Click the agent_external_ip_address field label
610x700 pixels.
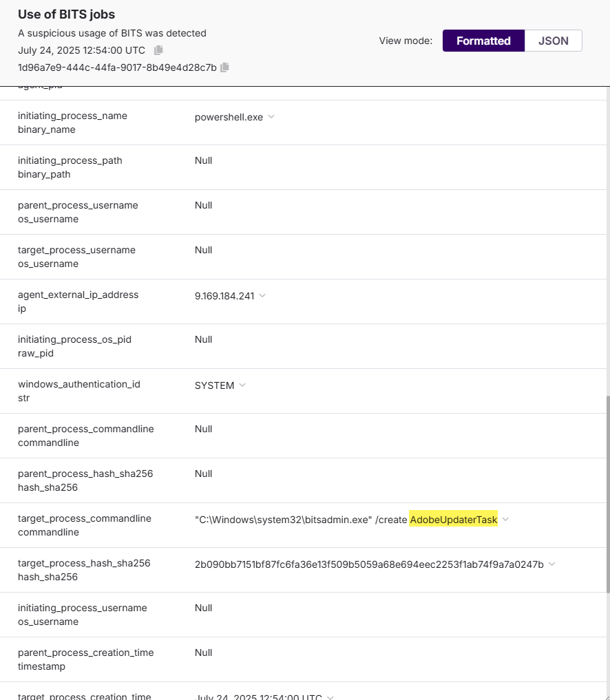[x=78, y=295]
